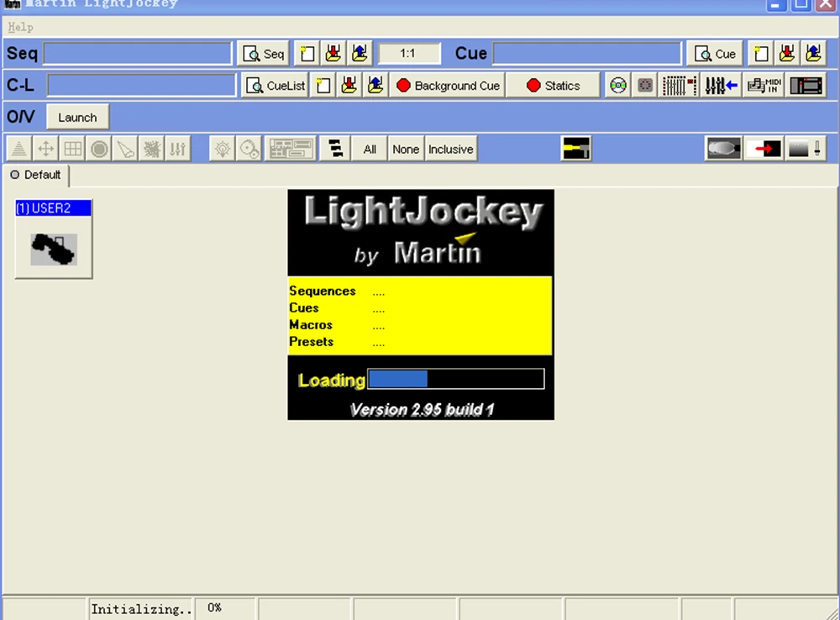Open the Help menu

pyautogui.click(x=19, y=27)
